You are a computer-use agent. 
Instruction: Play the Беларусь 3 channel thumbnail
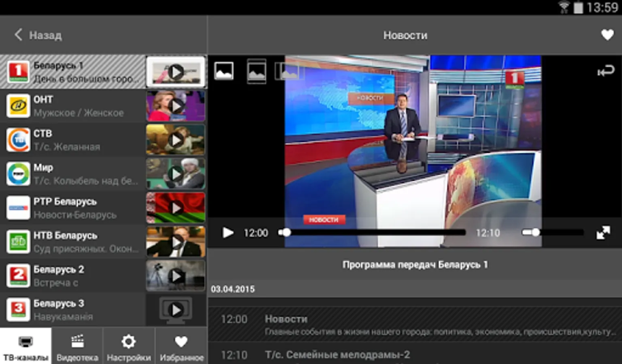175,310
